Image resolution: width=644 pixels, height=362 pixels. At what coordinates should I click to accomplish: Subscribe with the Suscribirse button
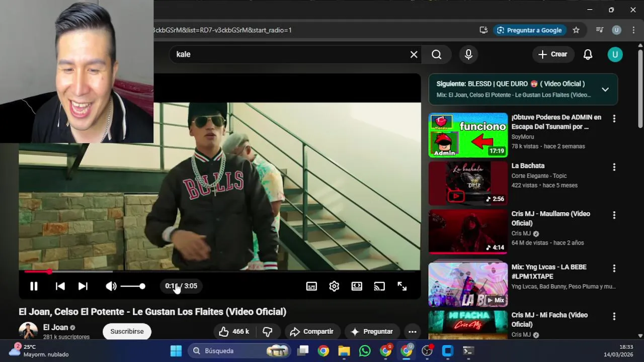pyautogui.click(x=127, y=331)
